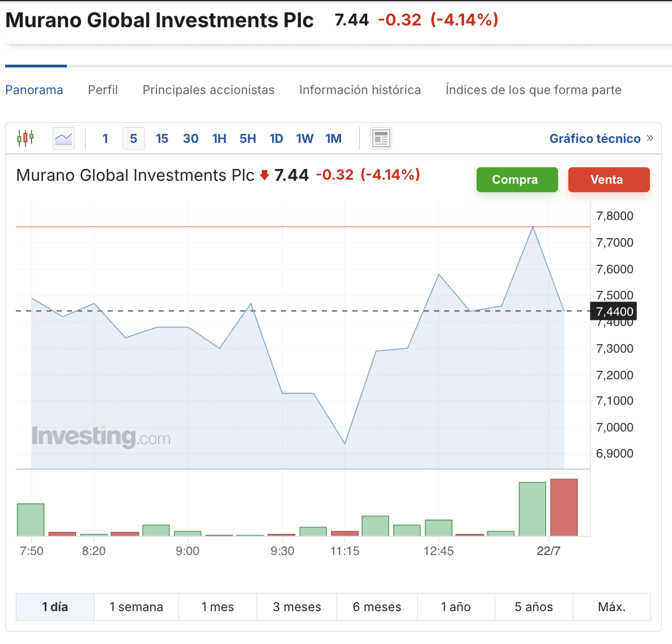Open the Panorama tab
The image size is (672, 644).
[x=35, y=90]
